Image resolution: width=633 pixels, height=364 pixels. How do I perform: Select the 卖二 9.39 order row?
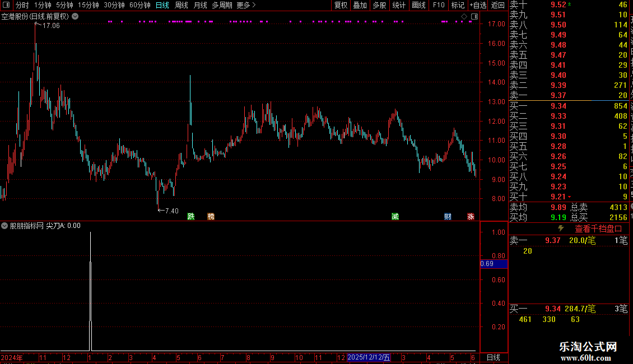(x=569, y=85)
